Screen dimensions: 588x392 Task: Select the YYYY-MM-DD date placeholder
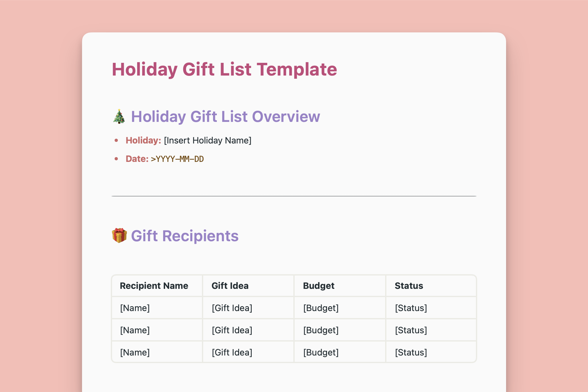(x=177, y=159)
